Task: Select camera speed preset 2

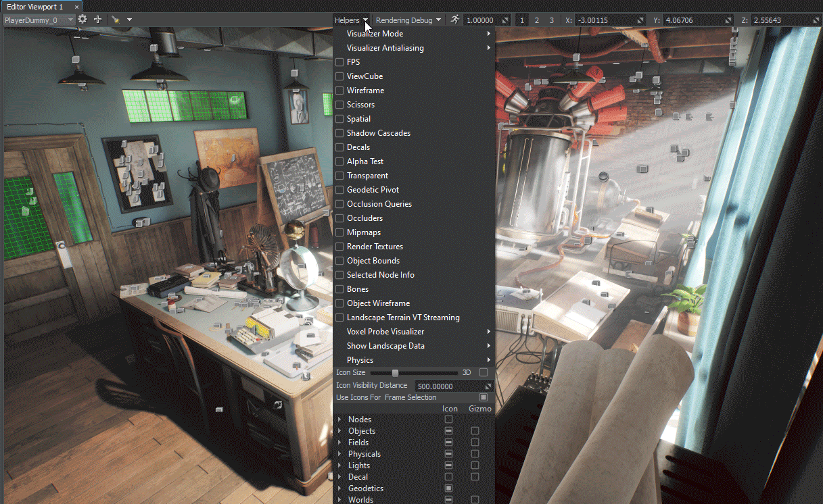Action: (x=537, y=20)
